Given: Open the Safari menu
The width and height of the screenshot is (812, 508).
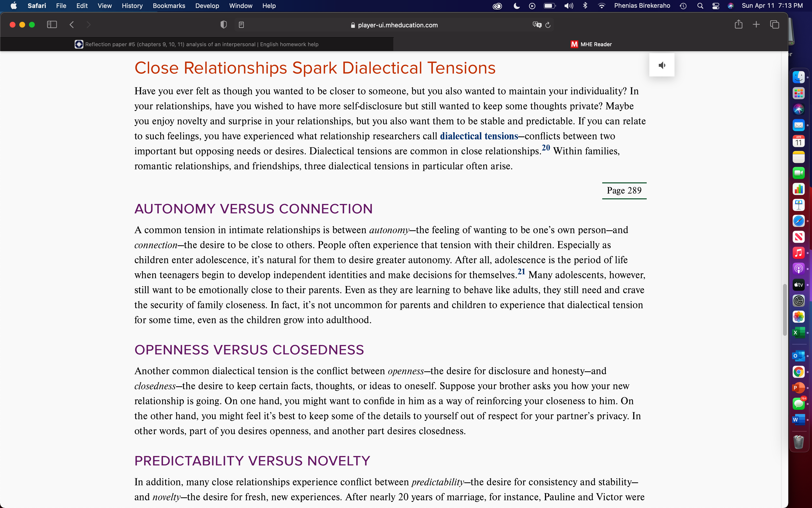Looking at the screenshot, I should pyautogui.click(x=37, y=6).
